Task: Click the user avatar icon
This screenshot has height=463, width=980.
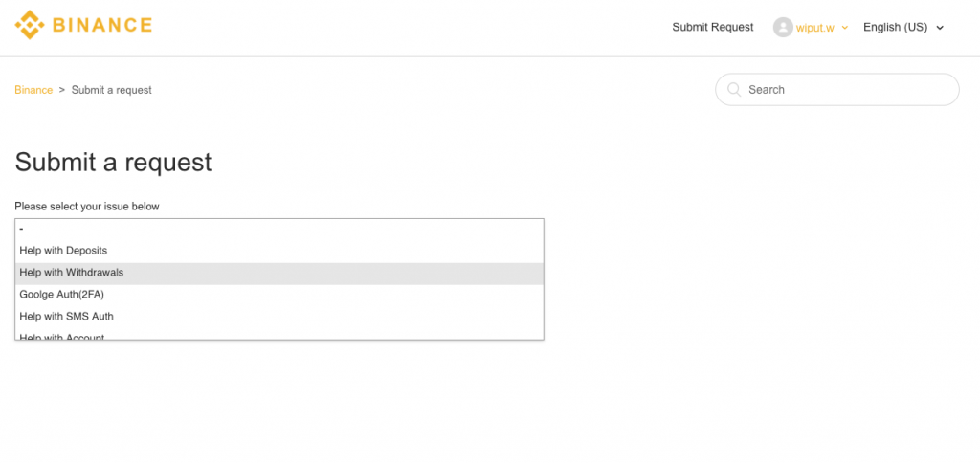Action: click(x=783, y=28)
